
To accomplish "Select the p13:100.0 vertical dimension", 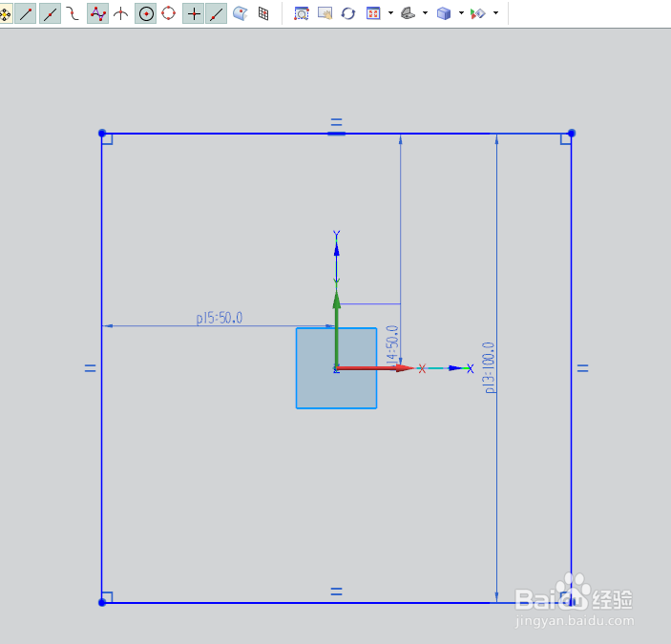I will point(489,367).
